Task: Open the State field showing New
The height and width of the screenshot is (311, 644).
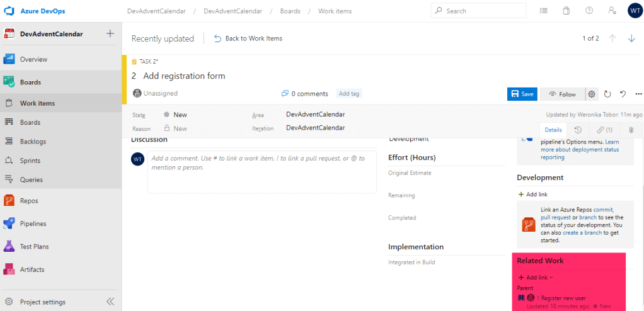Action: click(x=180, y=115)
